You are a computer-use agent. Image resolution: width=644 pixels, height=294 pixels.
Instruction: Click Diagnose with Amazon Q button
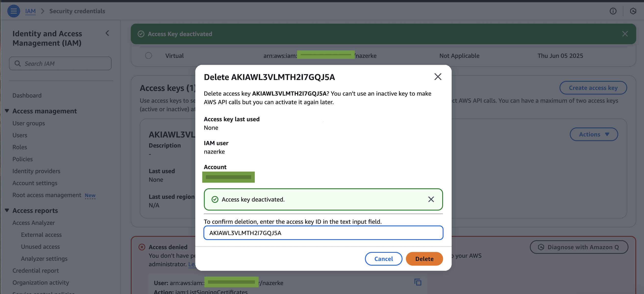[x=579, y=247]
